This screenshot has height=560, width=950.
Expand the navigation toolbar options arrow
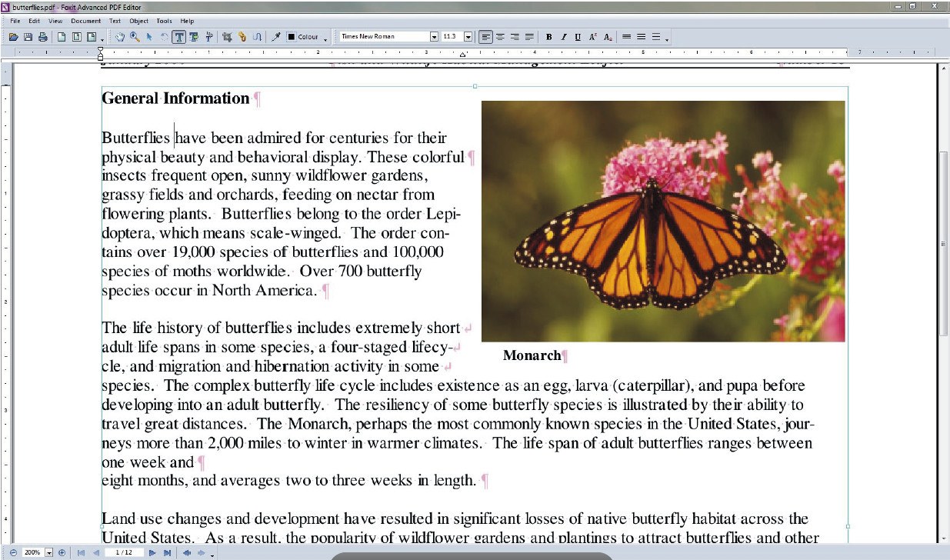click(212, 555)
